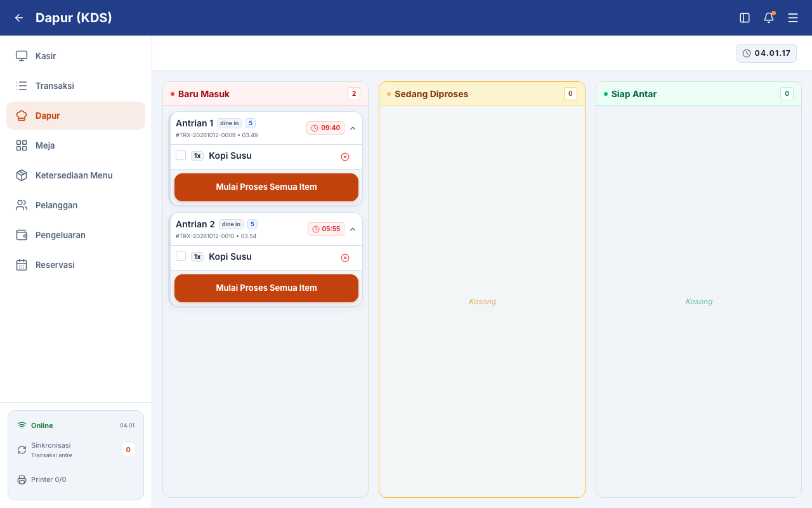
Task: Go back using the header arrow
Action: (x=19, y=18)
